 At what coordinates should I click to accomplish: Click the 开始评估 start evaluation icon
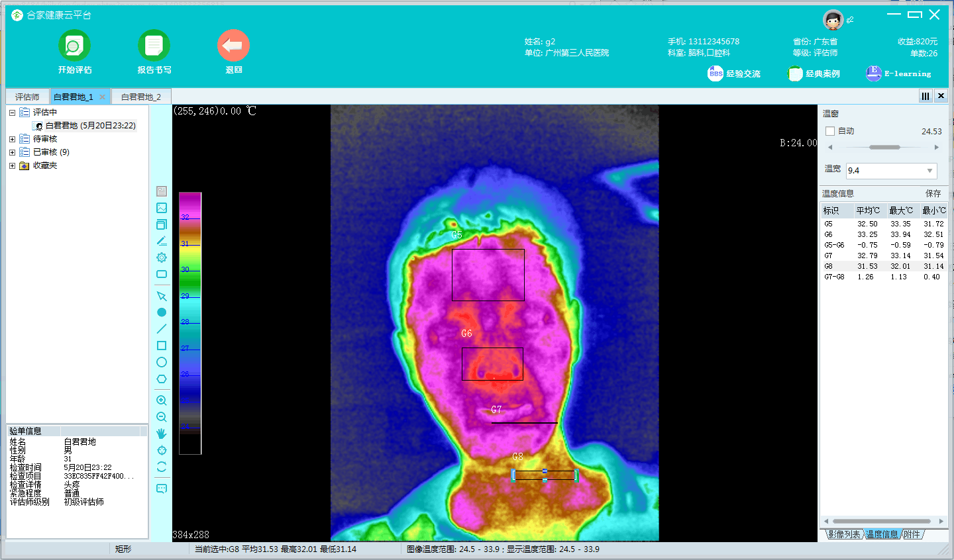(74, 46)
